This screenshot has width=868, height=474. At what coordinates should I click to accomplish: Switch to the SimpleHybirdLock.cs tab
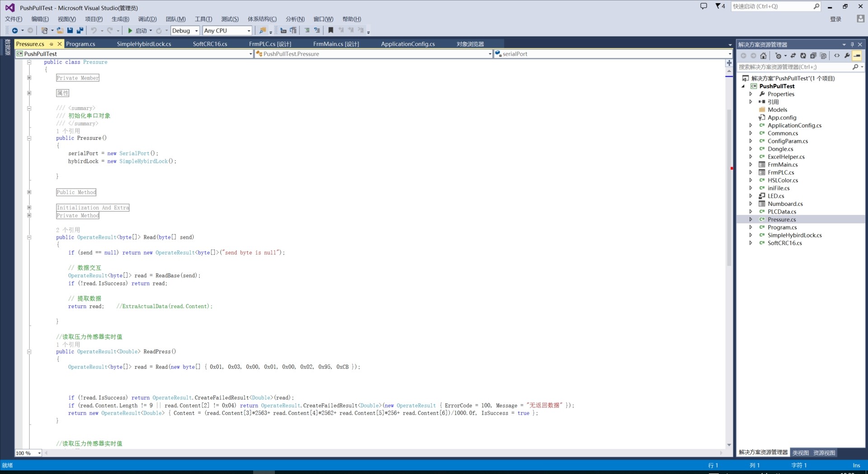pyautogui.click(x=144, y=44)
